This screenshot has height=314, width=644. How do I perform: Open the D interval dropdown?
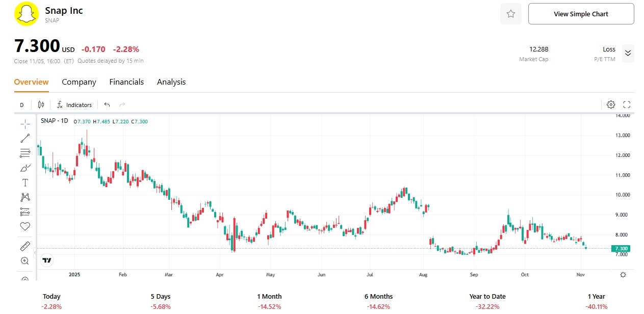(21, 104)
